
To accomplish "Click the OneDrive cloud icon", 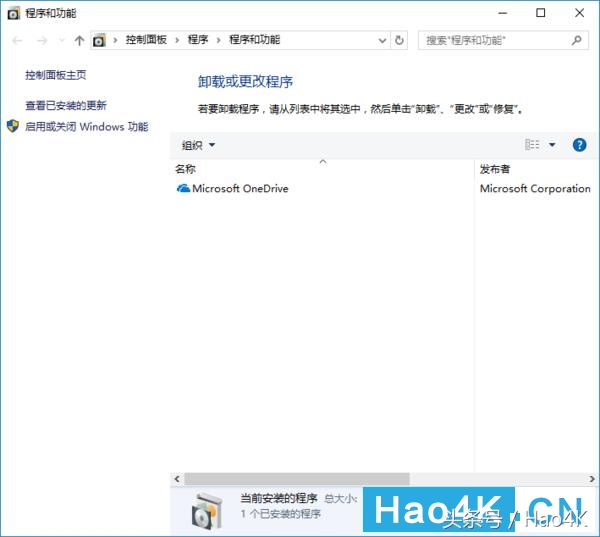I will 183,188.
